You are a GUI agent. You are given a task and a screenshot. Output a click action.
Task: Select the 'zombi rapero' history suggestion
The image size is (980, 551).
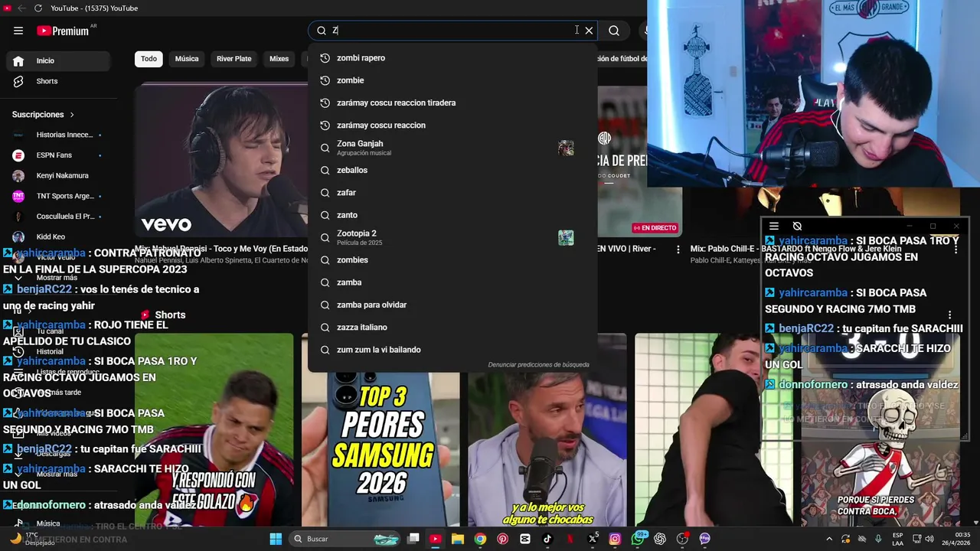click(x=452, y=58)
